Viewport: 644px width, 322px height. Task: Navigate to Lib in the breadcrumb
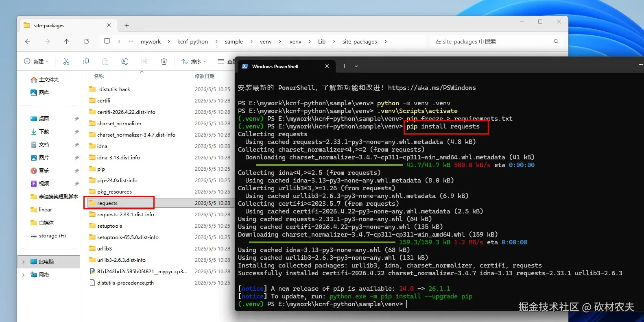click(x=322, y=41)
